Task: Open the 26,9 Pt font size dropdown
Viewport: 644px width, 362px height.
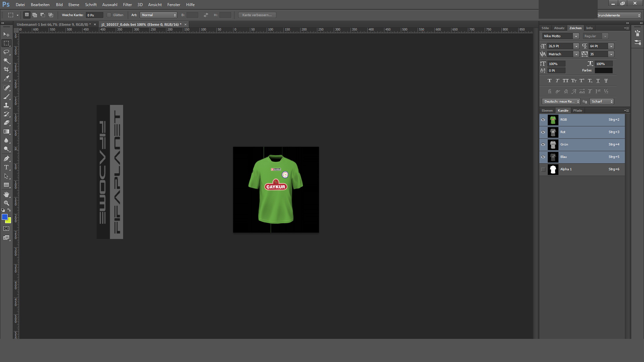Action: point(576,46)
